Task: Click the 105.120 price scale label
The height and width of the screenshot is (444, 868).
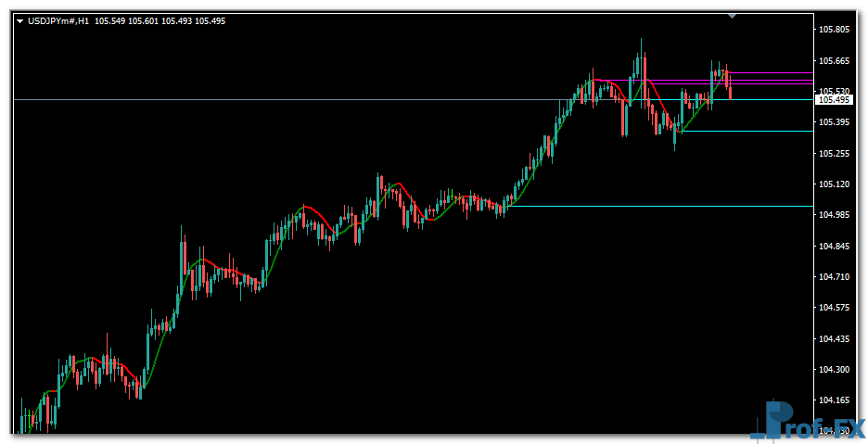Action: 835,184
